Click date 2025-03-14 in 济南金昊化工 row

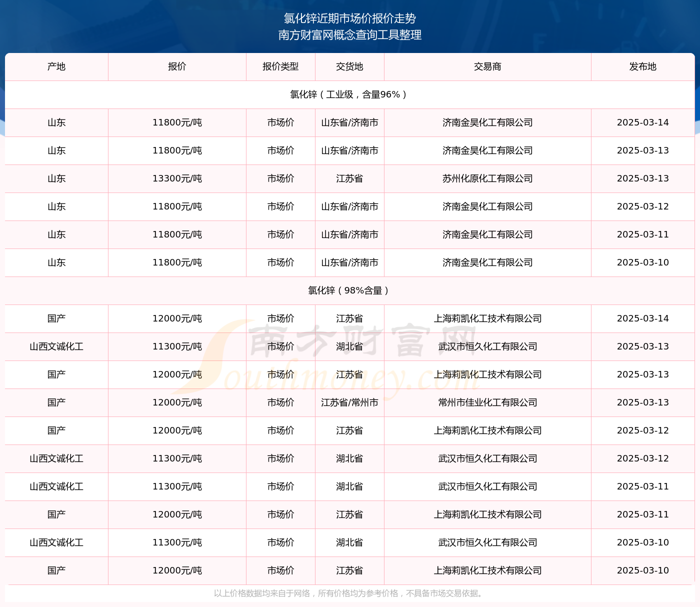coord(643,123)
